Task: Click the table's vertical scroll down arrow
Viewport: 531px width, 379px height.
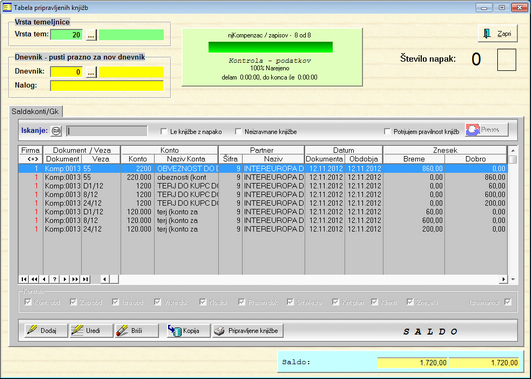Action: point(513,279)
